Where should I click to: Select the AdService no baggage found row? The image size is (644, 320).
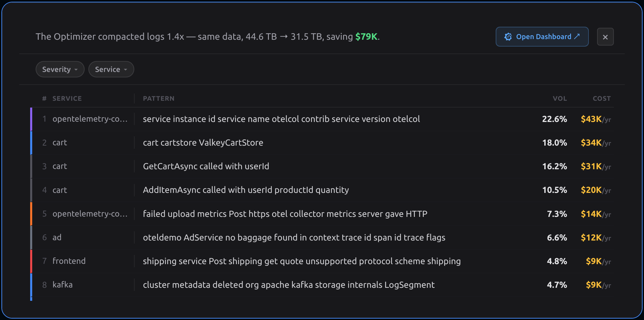click(294, 237)
